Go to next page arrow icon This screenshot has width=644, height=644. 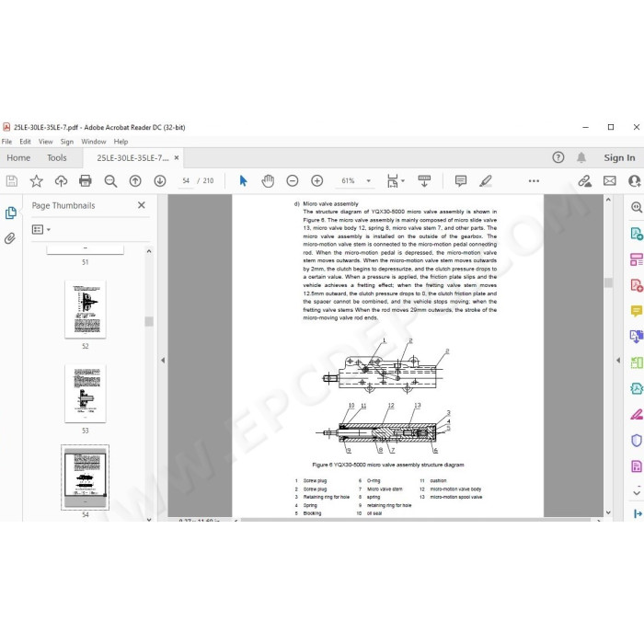click(x=160, y=180)
